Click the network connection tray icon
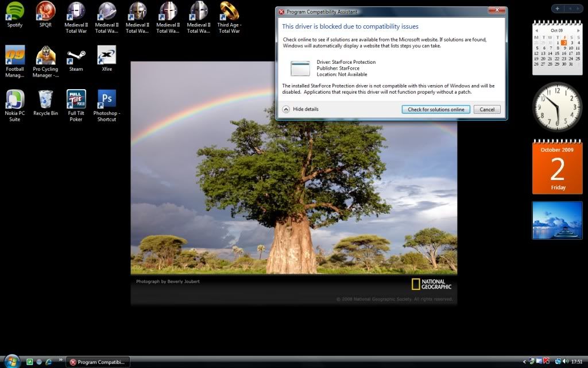The width and height of the screenshot is (588, 368). pyautogui.click(x=558, y=362)
